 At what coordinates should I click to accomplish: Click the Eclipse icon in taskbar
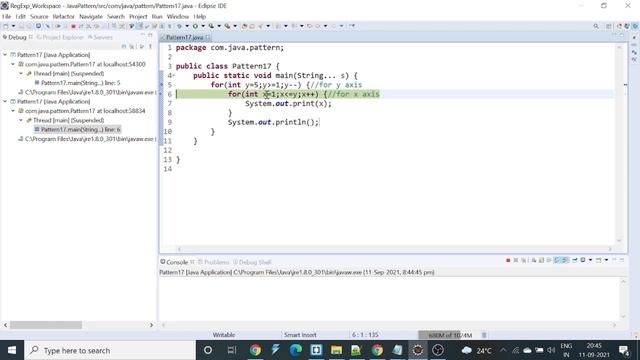click(418, 350)
